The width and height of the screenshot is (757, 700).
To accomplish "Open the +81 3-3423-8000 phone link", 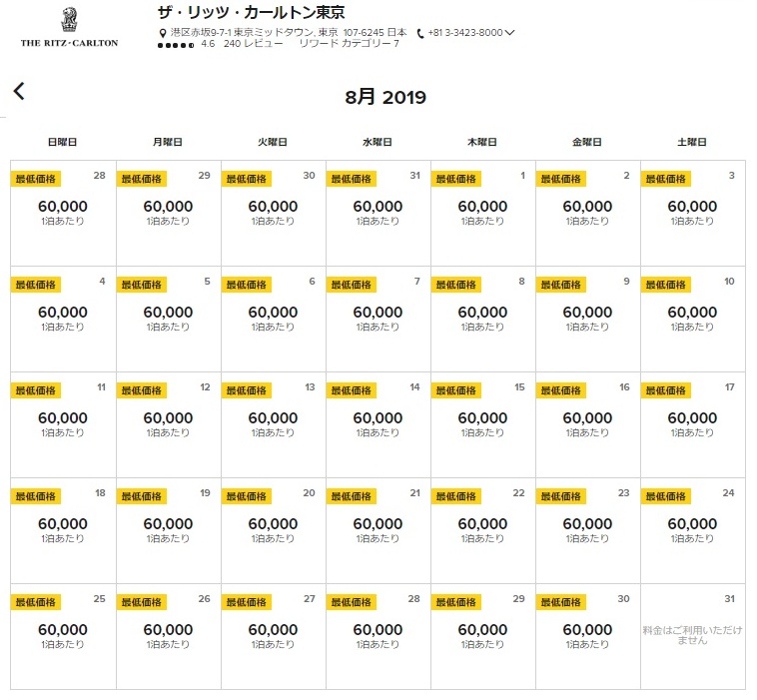I will tap(465, 32).
